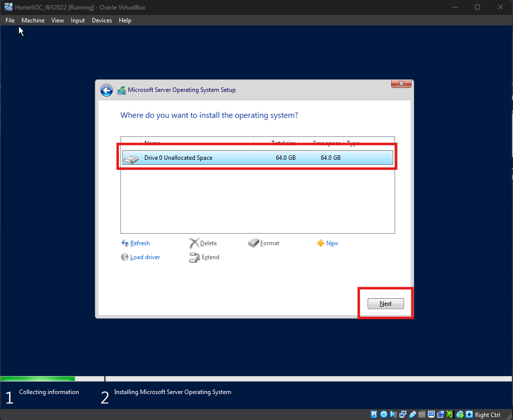Click the hard disk activity status icon
This screenshot has height=420, width=513.
[x=374, y=415]
